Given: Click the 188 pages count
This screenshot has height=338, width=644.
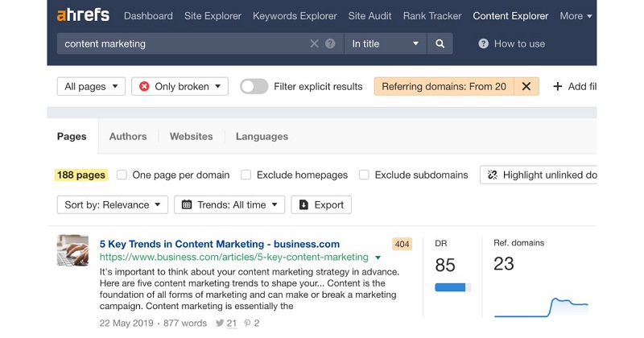Looking at the screenshot, I should tap(81, 175).
